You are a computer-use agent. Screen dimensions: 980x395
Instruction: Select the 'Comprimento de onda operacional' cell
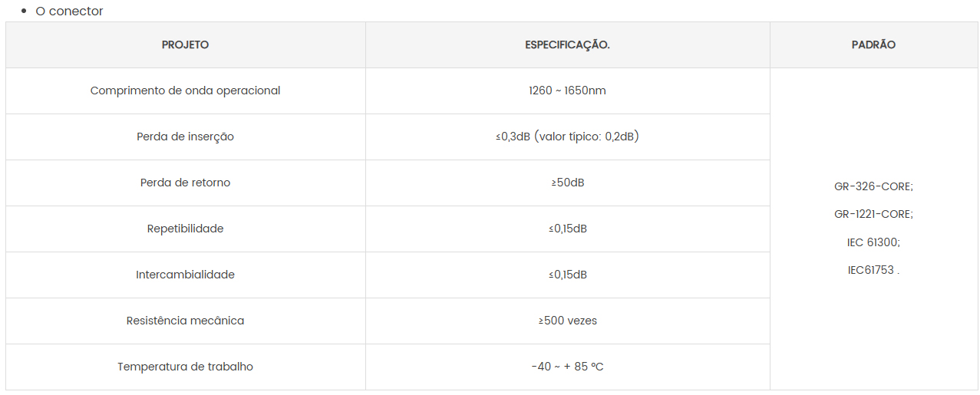pyautogui.click(x=185, y=91)
